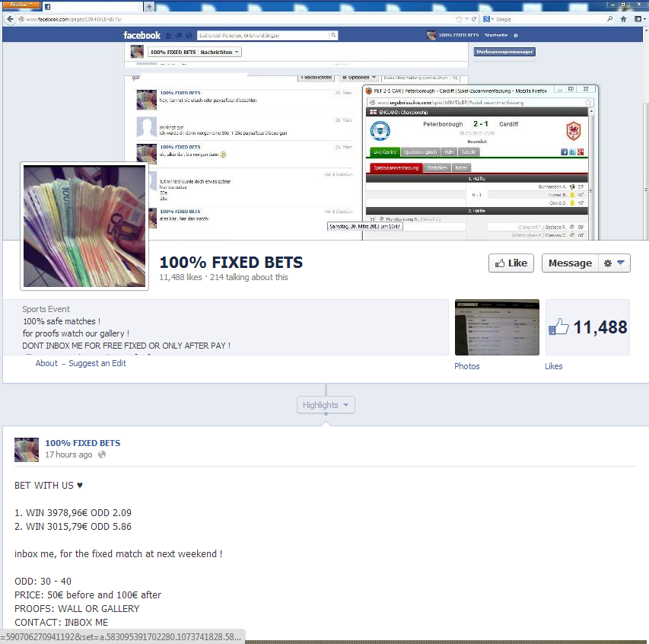This screenshot has height=644, width=649.
Task: Reload the page with the refresh icon
Action: click(x=474, y=19)
